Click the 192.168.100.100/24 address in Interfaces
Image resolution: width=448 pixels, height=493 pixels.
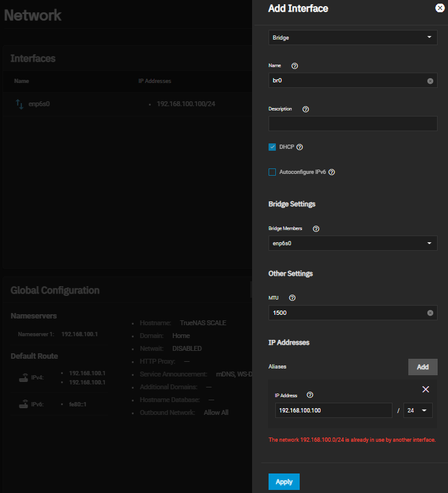186,104
